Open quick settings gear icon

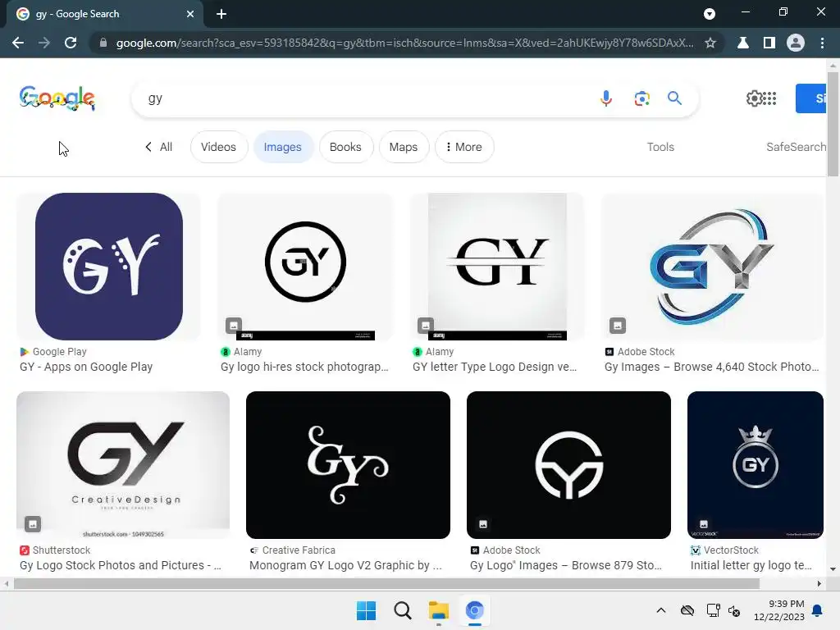coord(754,98)
